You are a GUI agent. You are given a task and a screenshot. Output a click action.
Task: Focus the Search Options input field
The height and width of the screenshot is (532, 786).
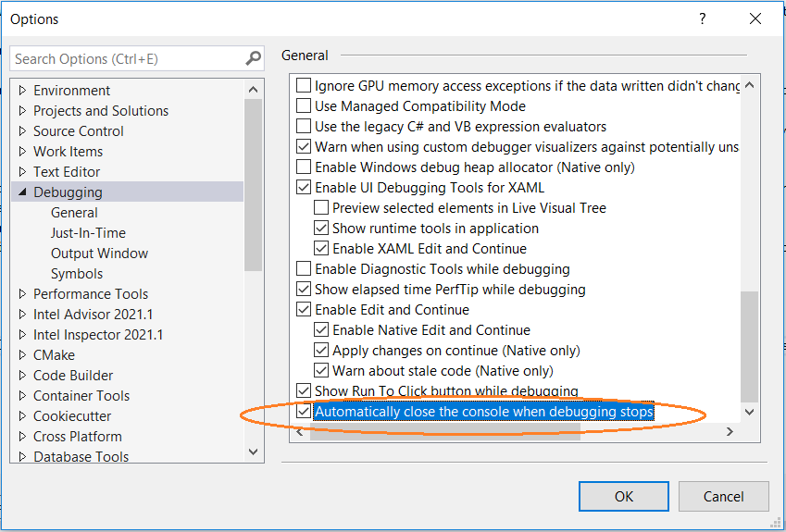[137, 58]
